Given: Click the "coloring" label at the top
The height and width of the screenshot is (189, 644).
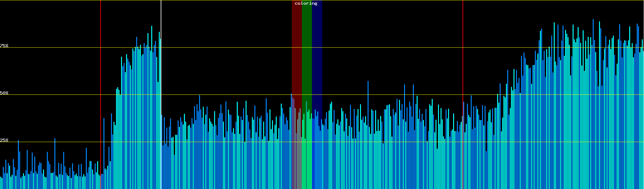Looking at the screenshot, I should point(306,3).
